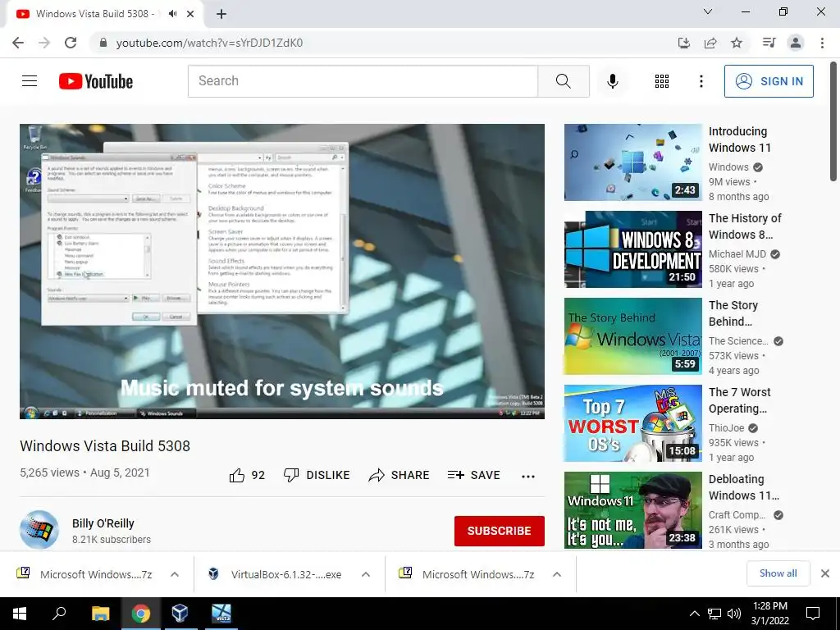Click Michael MJD channel name
Viewport: 840px width, 630px height.
737,254
